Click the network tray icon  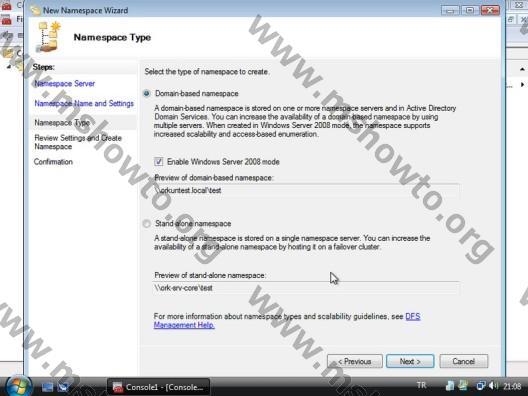480,386
